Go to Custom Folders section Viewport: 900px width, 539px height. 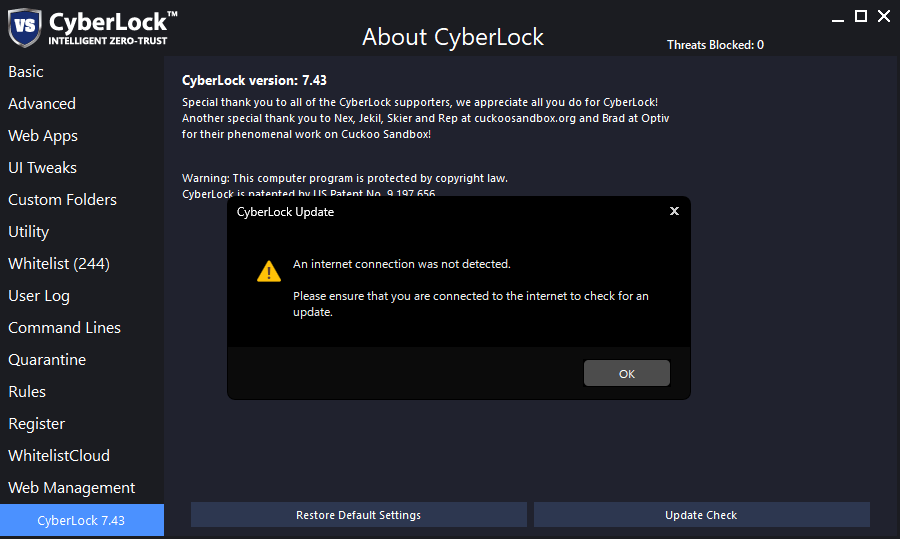pyautogui.click(x=62, y=200)
